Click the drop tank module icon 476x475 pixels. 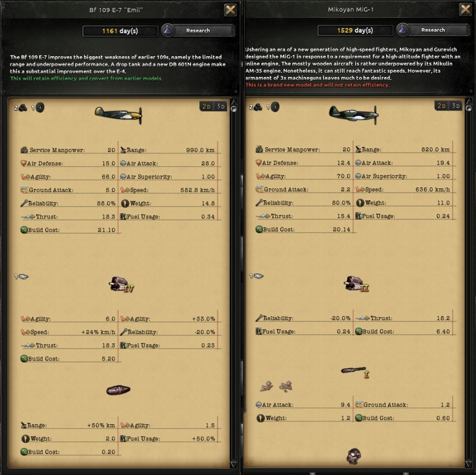[118, 390]
